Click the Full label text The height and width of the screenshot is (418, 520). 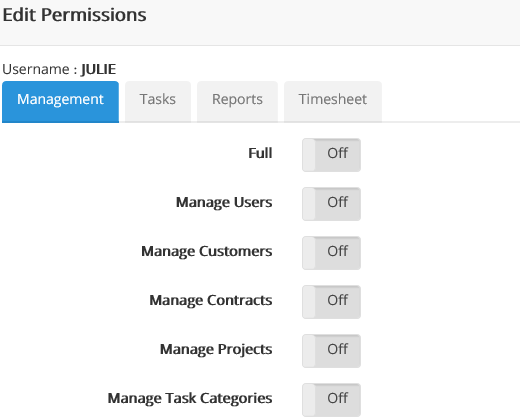pos(260,153)
